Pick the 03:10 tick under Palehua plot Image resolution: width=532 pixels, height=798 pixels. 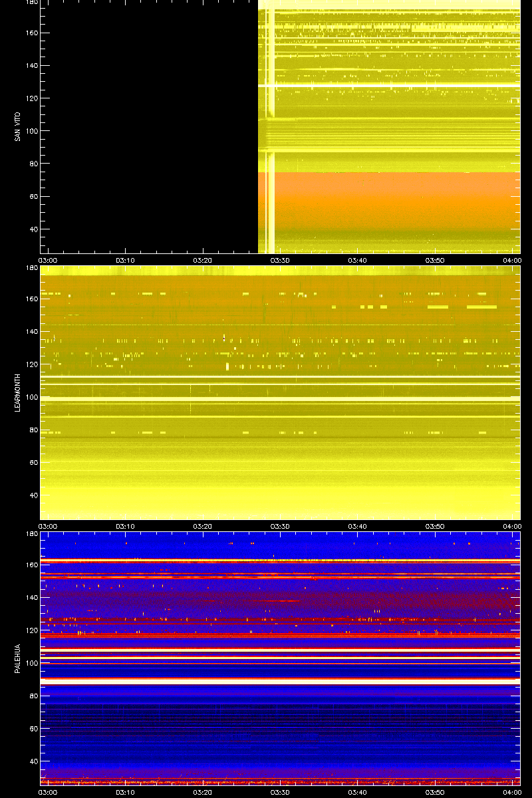(x=126, y=792)
